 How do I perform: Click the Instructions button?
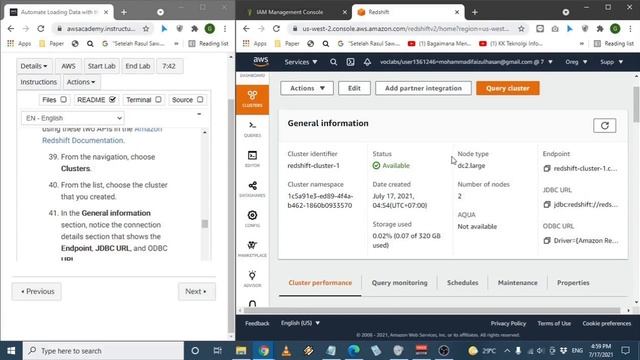[39, 82]
